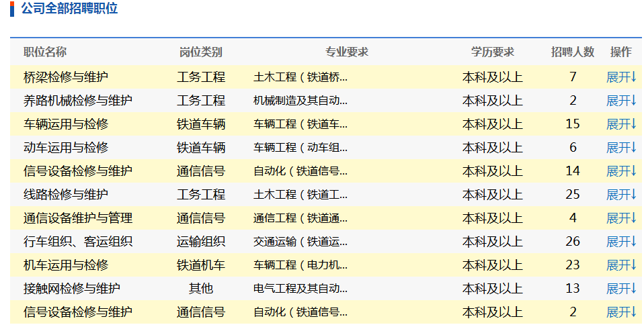644x329 pixels.
Task: Select the 行车组织、客运组织 job name
Action: 78,242
